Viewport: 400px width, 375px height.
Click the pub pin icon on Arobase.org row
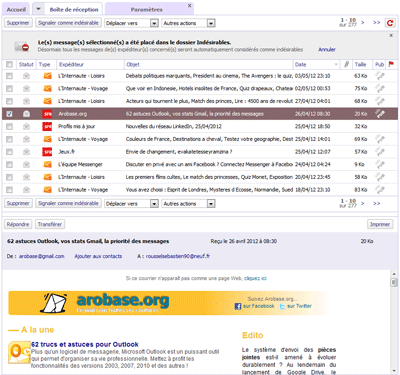coord(380,114)
